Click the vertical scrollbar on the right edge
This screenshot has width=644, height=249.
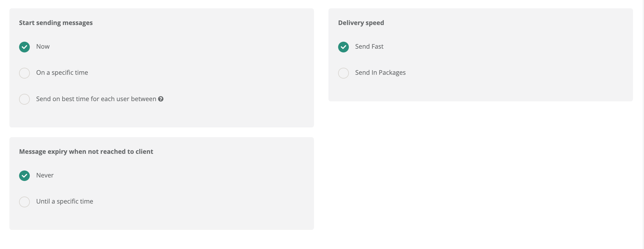[x=643, y=124]
